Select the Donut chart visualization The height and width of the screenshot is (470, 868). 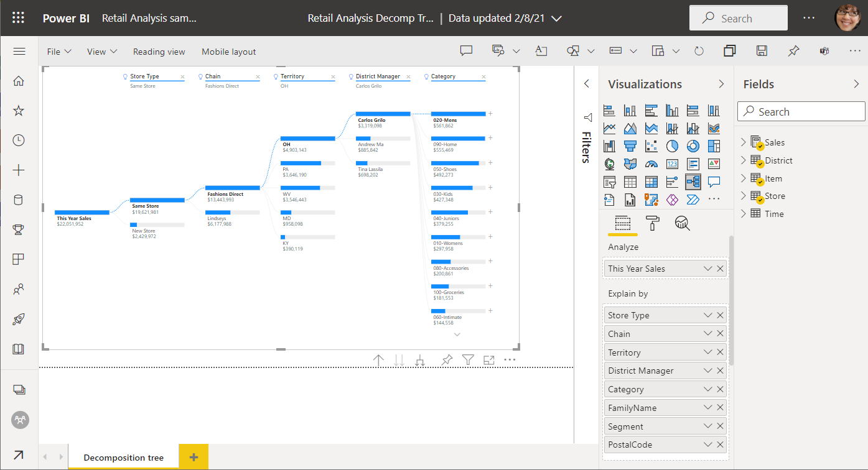tap(693, 146)
